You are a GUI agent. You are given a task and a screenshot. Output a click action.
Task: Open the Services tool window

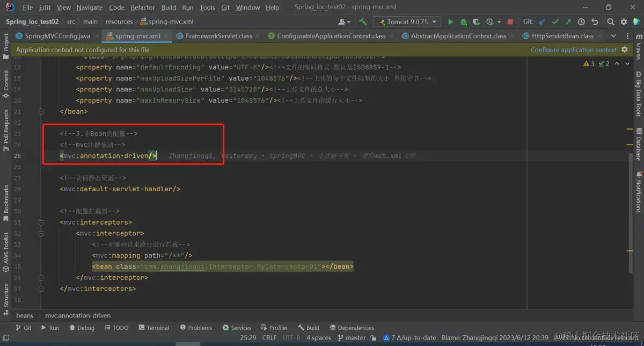[x=236, y=328]
